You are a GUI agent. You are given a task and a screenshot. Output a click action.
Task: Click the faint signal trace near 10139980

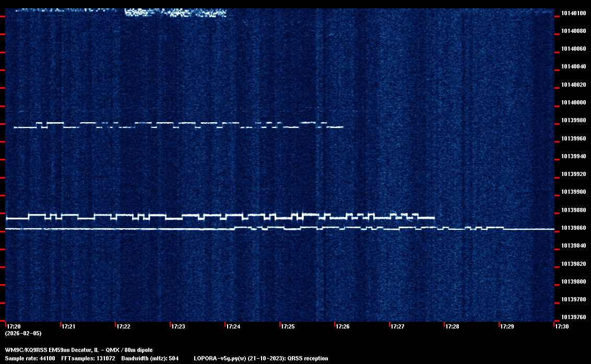click(x=178, y=125)
